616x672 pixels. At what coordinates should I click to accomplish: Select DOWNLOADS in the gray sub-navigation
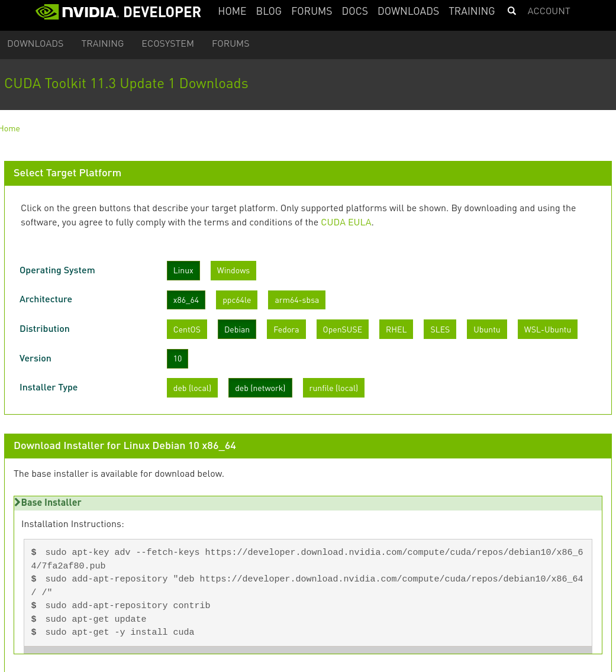(x=35, y=44)
